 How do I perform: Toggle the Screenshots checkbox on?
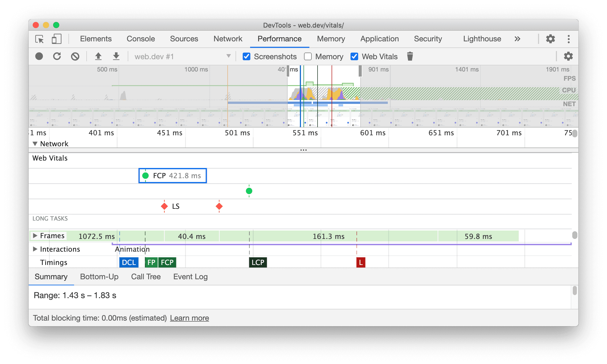point(245,57)
